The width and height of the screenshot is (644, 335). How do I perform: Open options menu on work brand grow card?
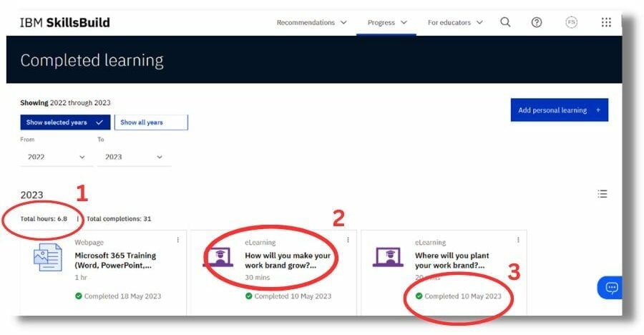(348, 240)
